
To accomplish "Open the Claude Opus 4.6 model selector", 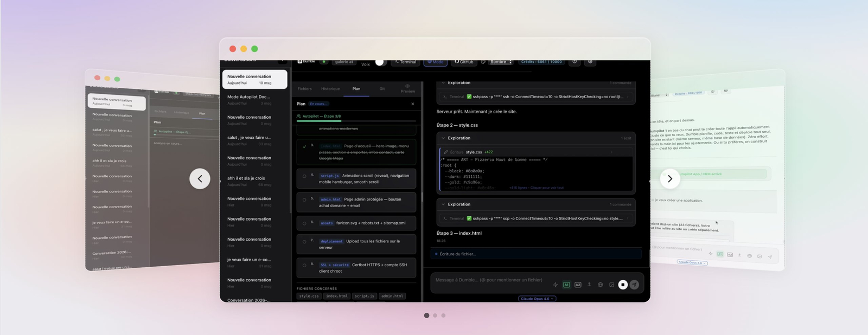I will pos(537,299).
